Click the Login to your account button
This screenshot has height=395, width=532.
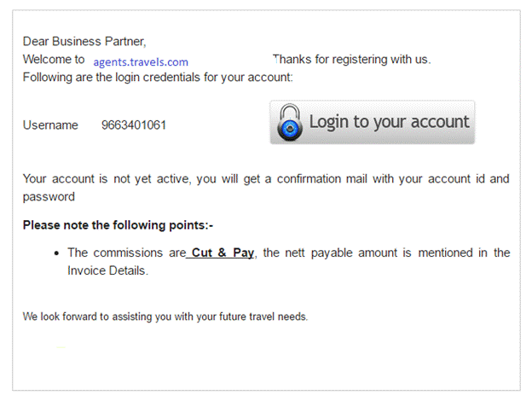373,122
